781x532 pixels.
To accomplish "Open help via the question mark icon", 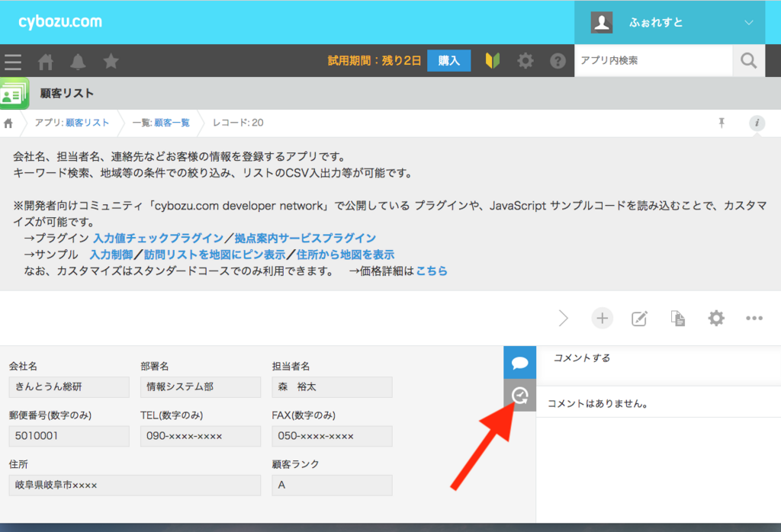I will click(x=558, y=61).
